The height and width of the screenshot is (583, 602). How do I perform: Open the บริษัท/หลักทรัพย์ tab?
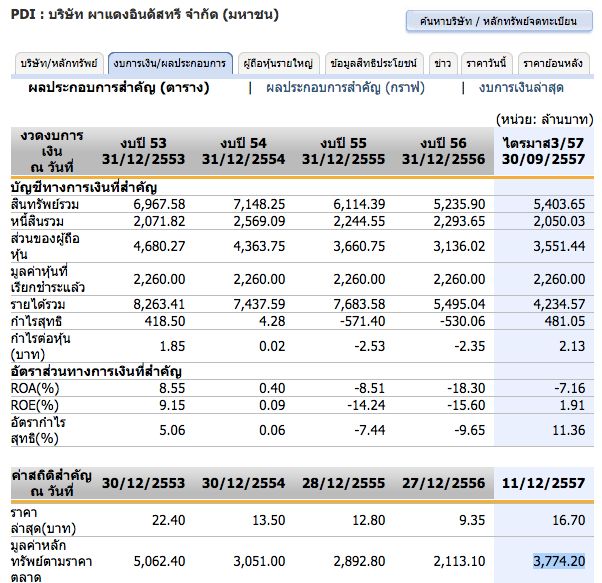(59, 63)
